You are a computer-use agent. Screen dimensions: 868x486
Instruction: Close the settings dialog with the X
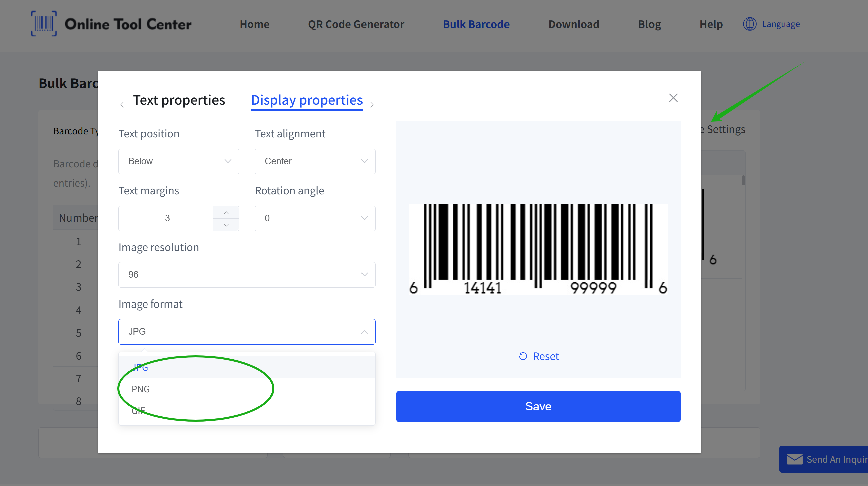pos(673,98)
